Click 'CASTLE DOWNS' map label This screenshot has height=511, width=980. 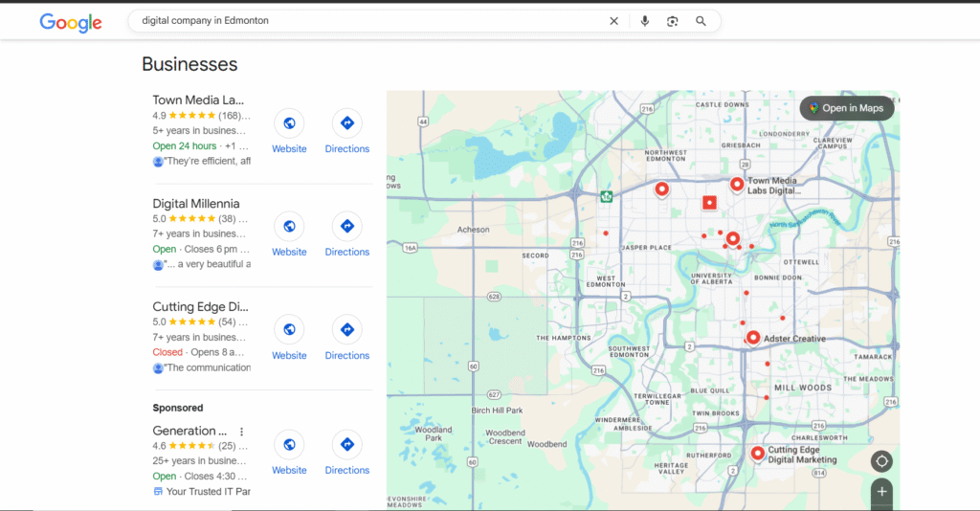tap(723, 105)
